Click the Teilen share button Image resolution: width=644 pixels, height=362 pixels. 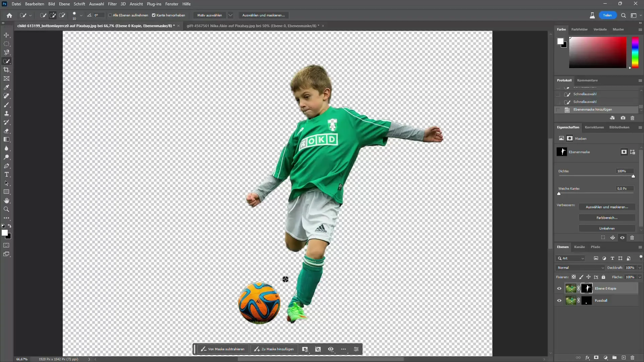(607, 15)
